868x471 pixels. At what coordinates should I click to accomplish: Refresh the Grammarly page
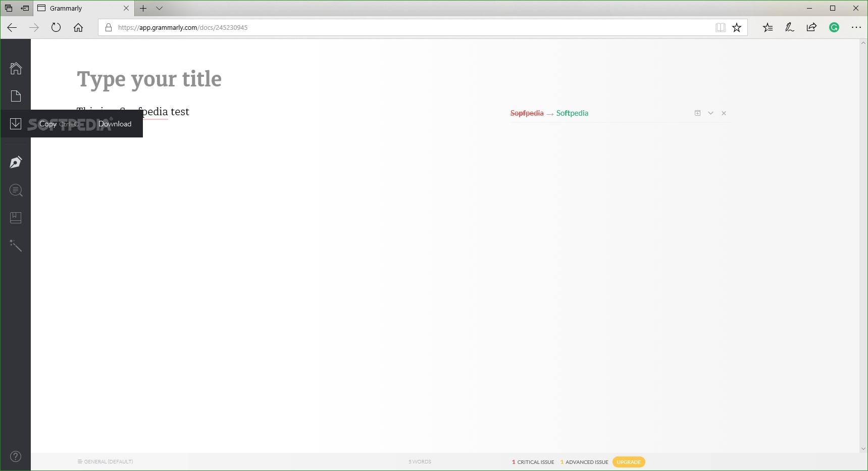click(56, 28)
